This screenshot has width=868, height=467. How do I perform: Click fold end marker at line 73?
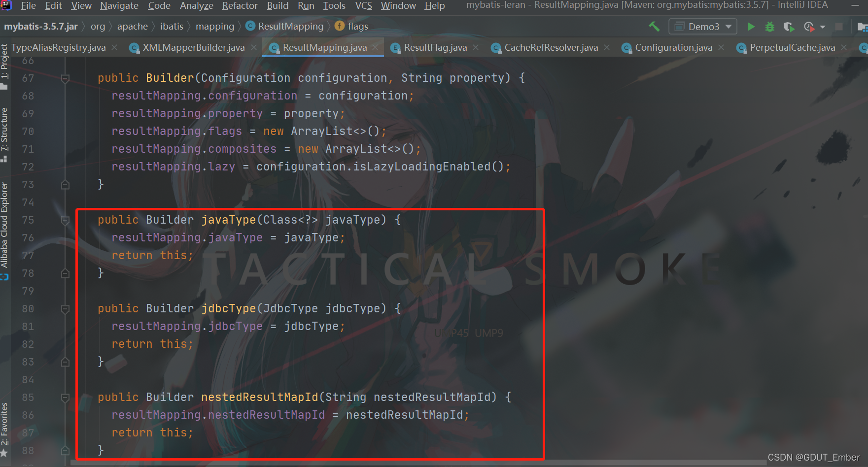[65, 185]
